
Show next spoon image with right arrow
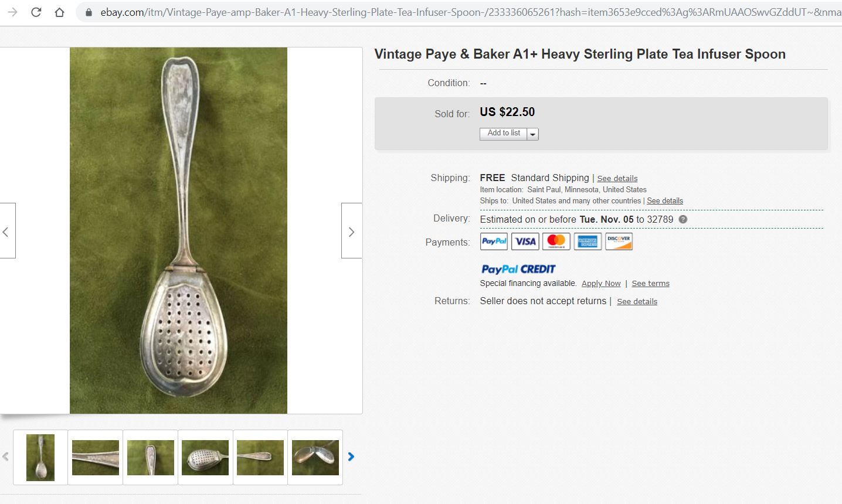(351, 231)
